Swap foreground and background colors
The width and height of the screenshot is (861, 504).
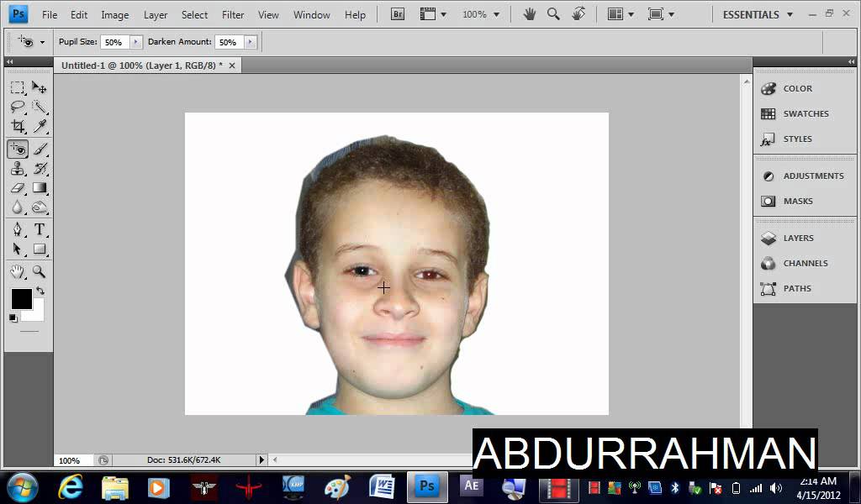[x=40, y=291]
